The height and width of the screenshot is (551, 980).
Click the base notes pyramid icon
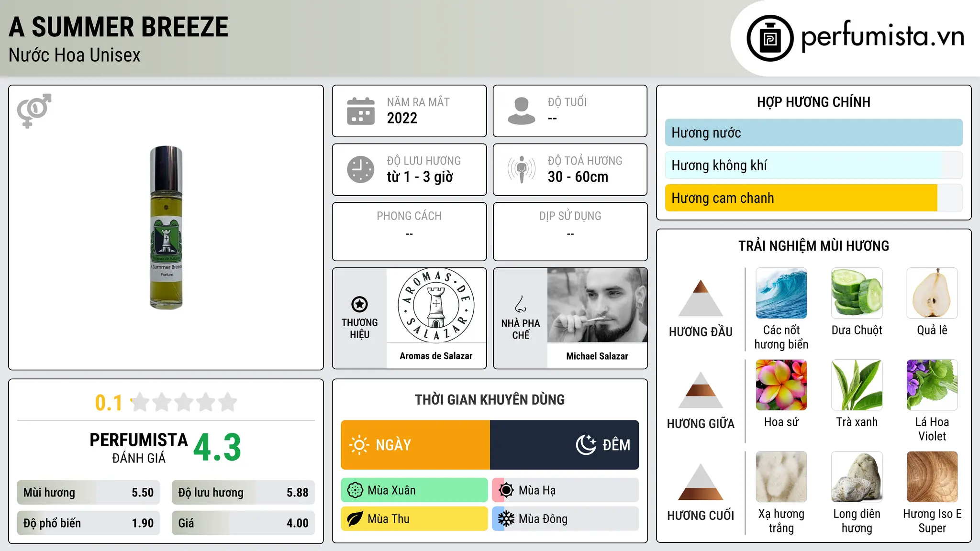click(701, 482)
